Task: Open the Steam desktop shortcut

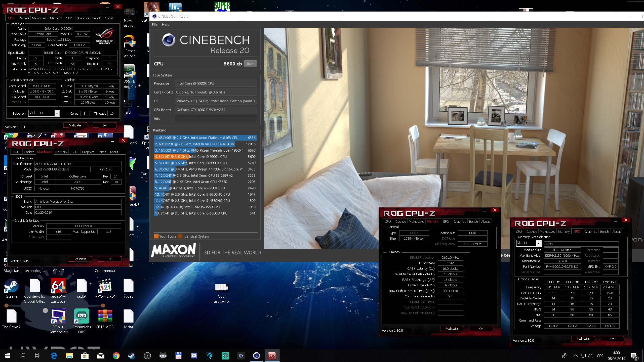Action: point(11,288)
